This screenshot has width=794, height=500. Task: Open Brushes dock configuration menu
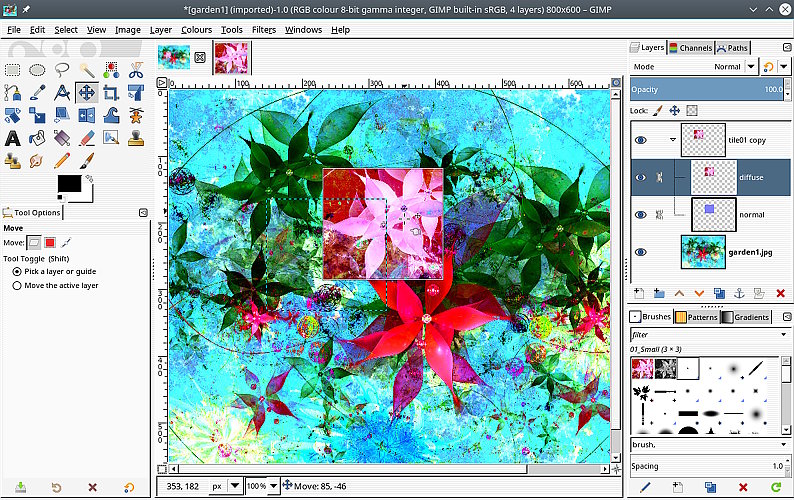click(x=786, y=317)
